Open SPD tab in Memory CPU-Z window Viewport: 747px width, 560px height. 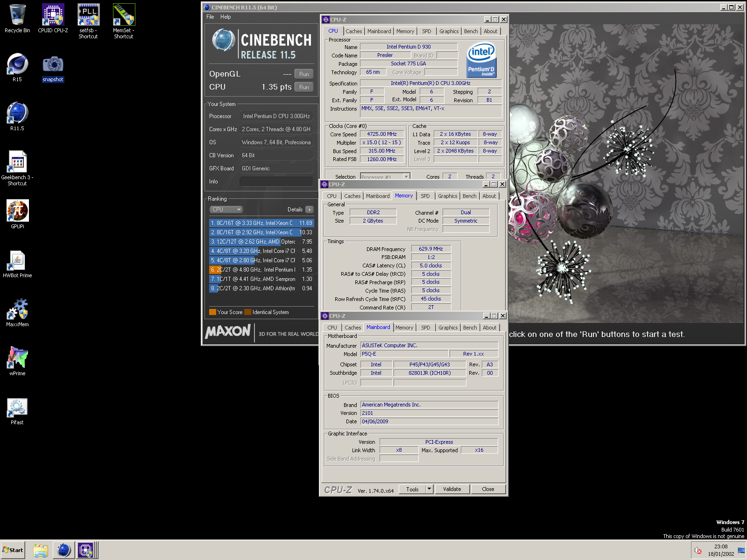point(425,196)
